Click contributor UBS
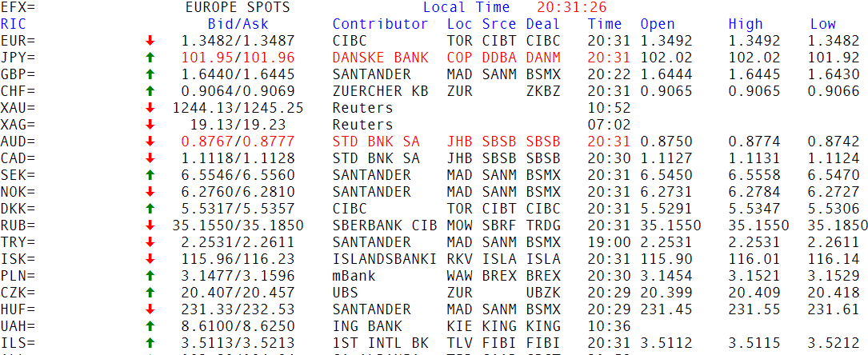The height and width of the screenshot is (355, 868). click(346, 293)
